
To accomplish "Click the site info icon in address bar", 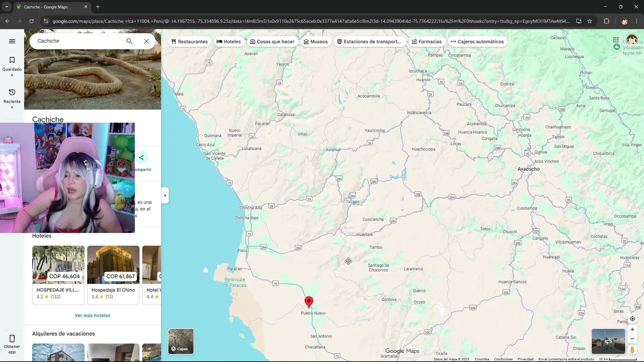I will [46, 21].
